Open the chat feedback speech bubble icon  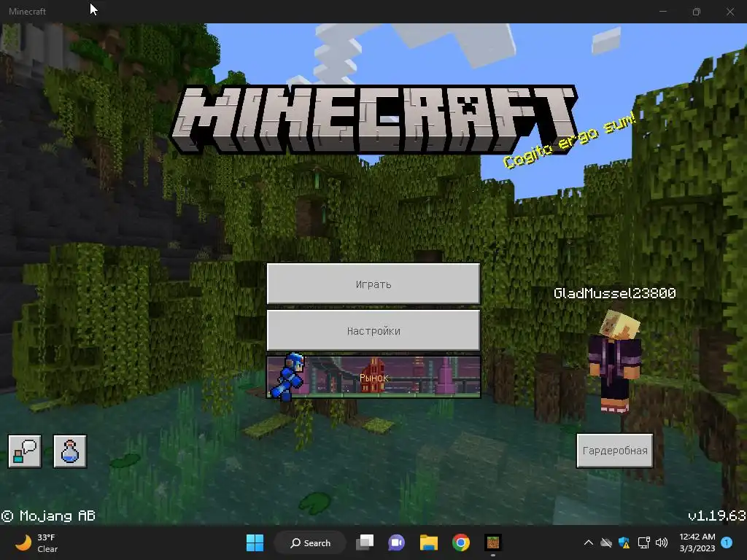25,451
